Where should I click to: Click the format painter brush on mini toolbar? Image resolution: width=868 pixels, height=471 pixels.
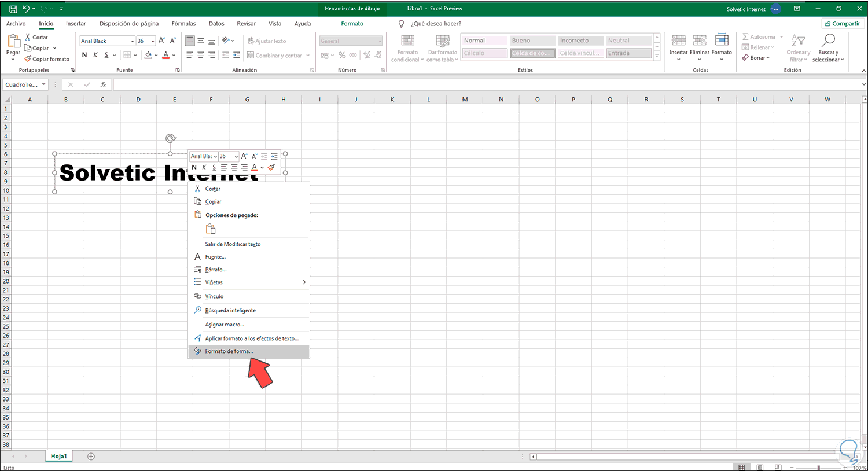click(x=271, y=167)
